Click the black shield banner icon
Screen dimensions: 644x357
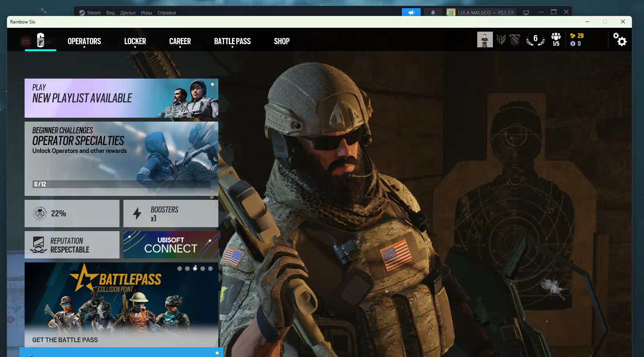[515, 39]
